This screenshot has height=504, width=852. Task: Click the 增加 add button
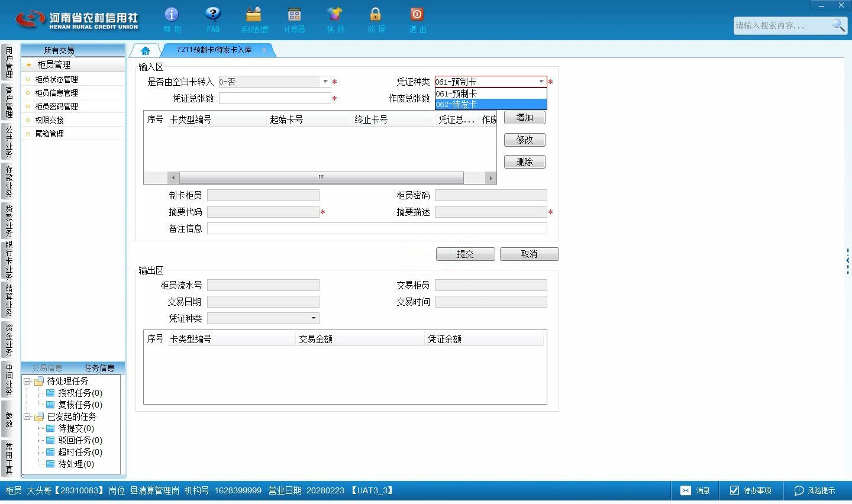524,117
